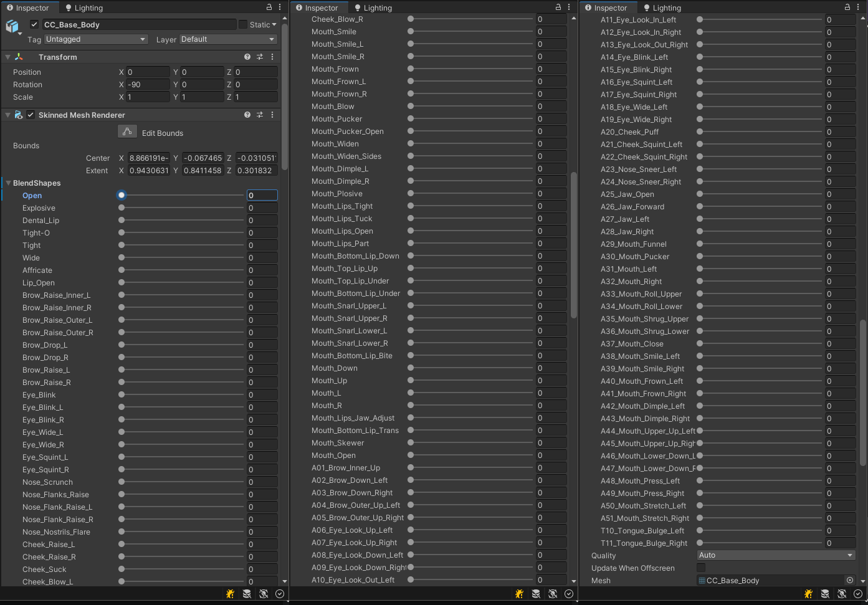Click the Mouth_Smile slider handle
Screen dimensions: 868x605
411,32
